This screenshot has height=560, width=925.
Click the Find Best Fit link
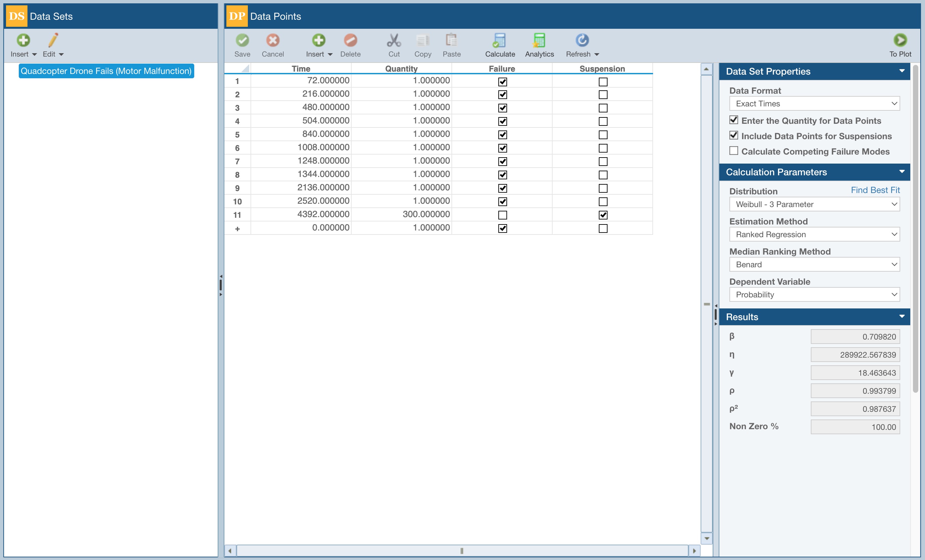click(x=875, y=190)
